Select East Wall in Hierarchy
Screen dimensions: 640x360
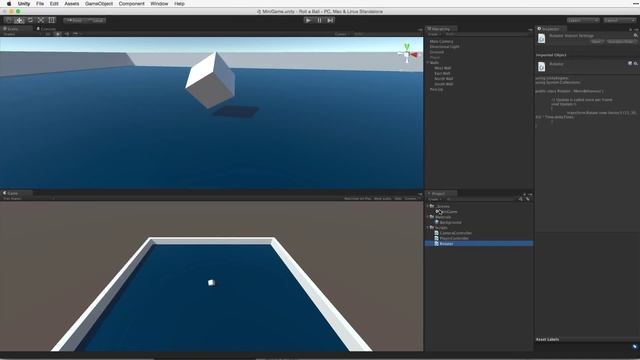tap(442, 73)
